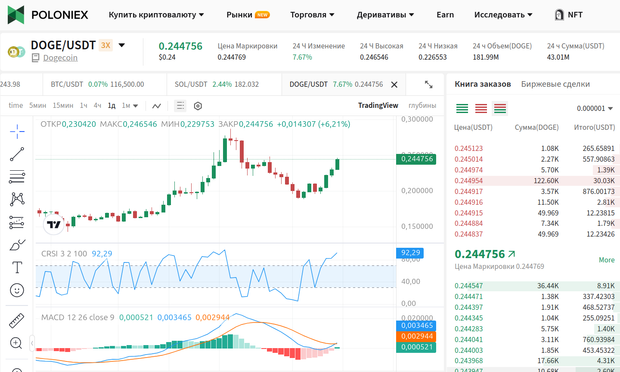
Task: Select the 1ч interval
Action: pyautogui.click(x=83, y=106)
